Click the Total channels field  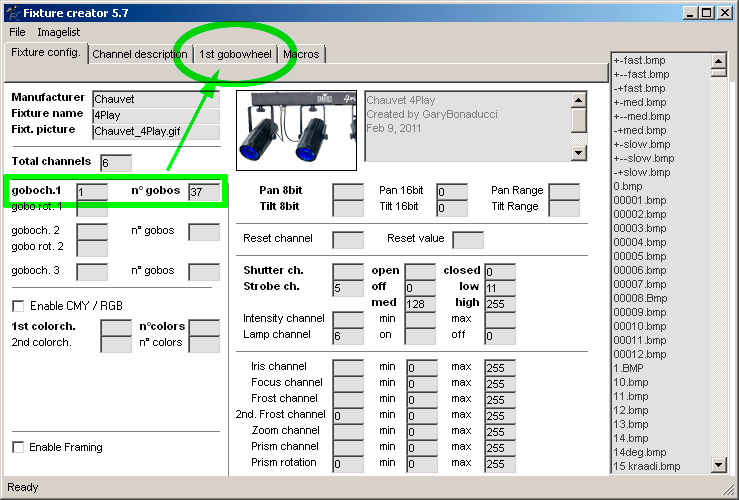[x=116, y=163]
